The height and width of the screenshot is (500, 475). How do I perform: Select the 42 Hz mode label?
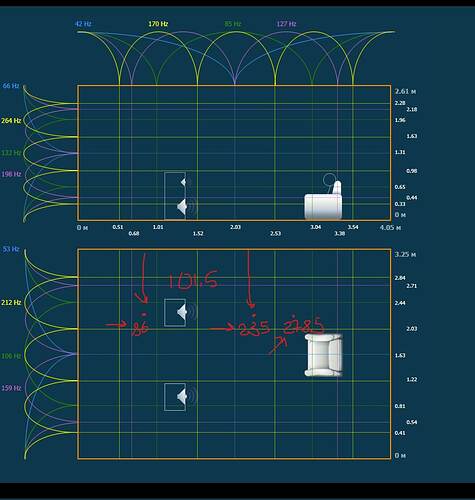[x=83, y=24]
